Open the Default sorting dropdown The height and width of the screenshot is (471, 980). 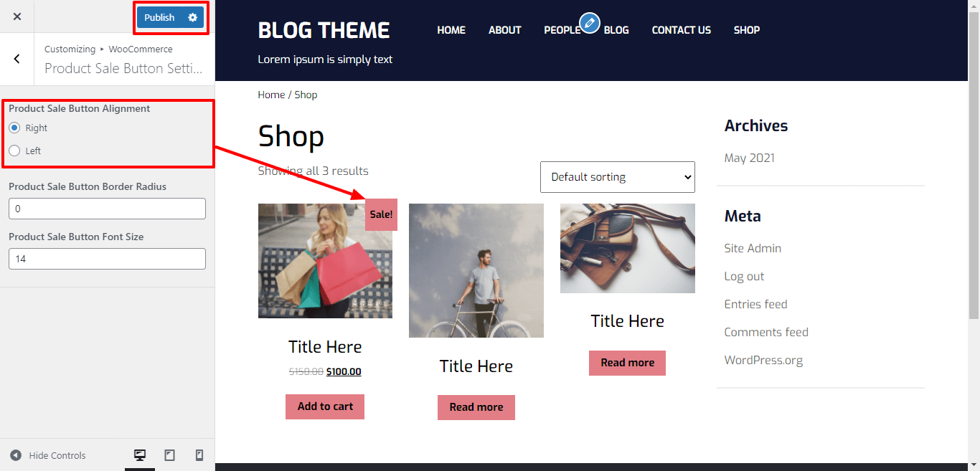tap(618, 177)
